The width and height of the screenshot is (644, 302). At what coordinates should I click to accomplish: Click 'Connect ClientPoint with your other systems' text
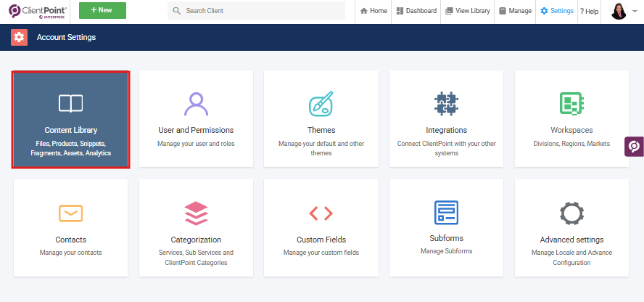pos(447,148)
